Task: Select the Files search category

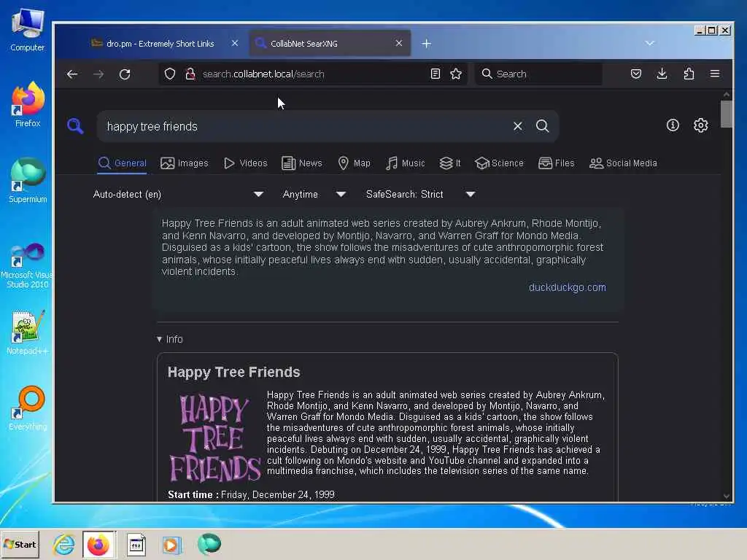Action: [x=557, y=163]
